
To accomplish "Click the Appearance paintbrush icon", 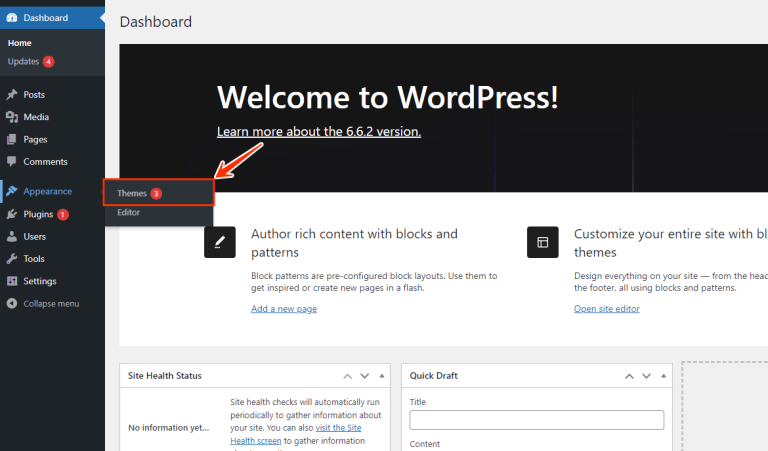I will (12, 191).
